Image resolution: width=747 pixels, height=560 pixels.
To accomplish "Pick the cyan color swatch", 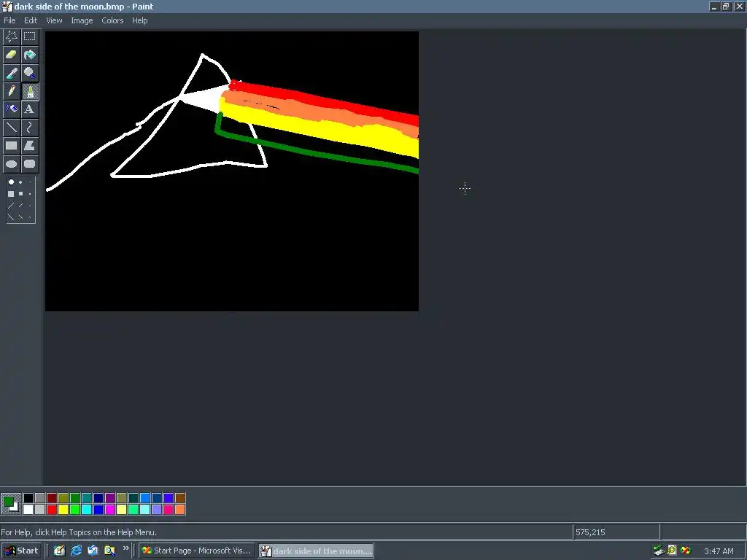I will click(x=87, y=510).
